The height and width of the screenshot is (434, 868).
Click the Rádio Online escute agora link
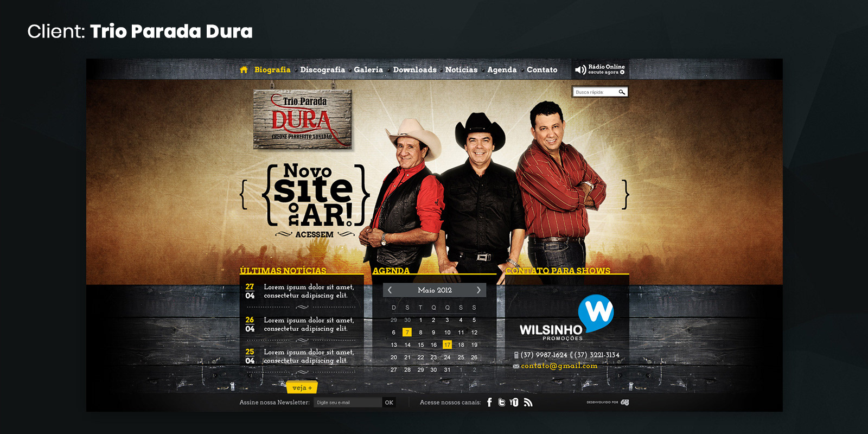[x=607, y=69]
